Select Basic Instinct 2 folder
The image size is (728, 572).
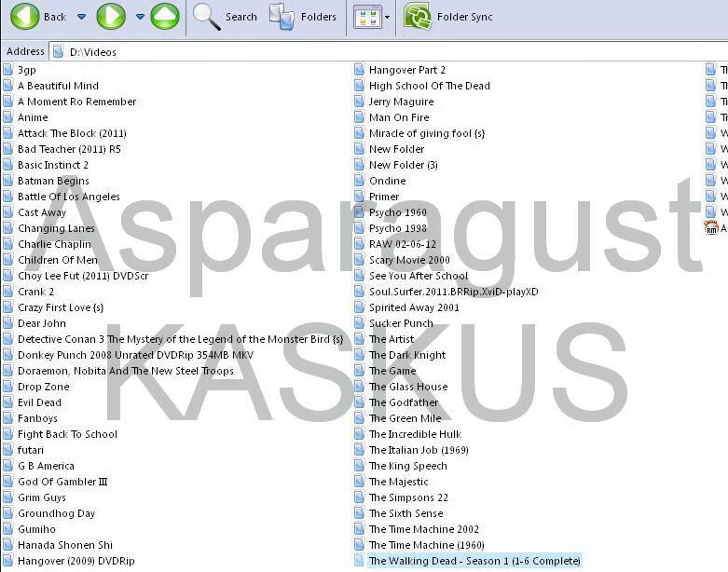(x=53, y=165)
